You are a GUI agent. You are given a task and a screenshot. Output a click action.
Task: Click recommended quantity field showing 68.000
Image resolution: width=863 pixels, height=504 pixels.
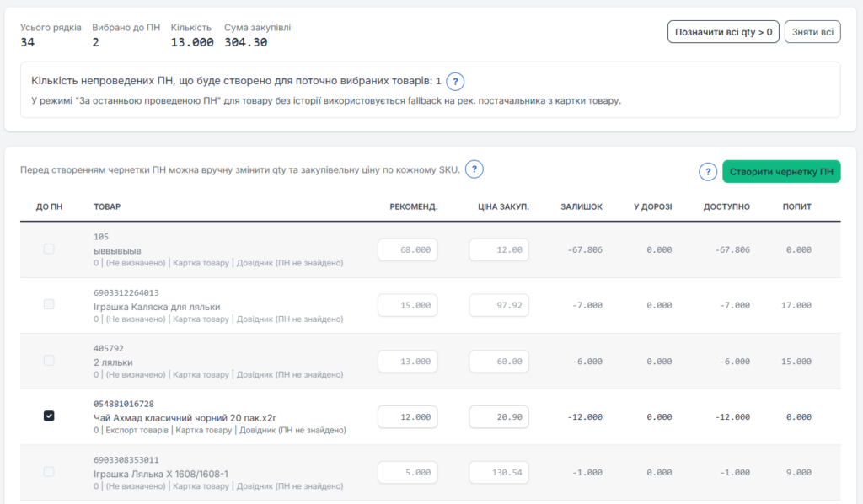408,250
